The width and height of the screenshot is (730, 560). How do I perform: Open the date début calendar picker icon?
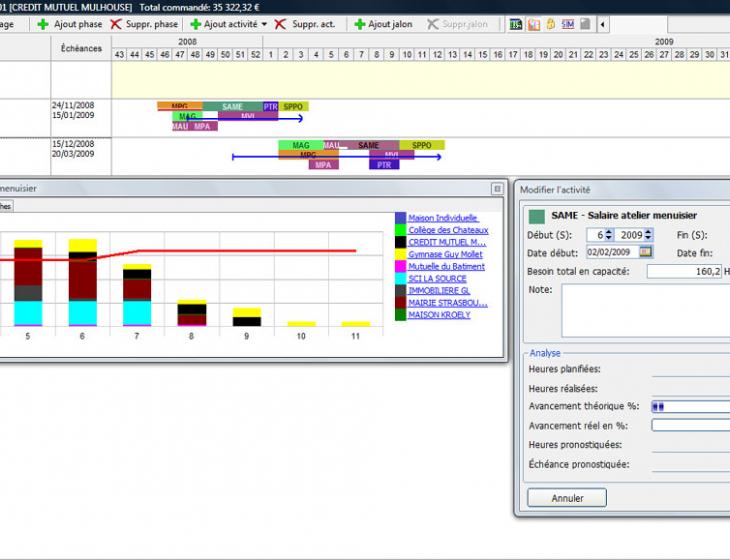(x=645, y=252)
